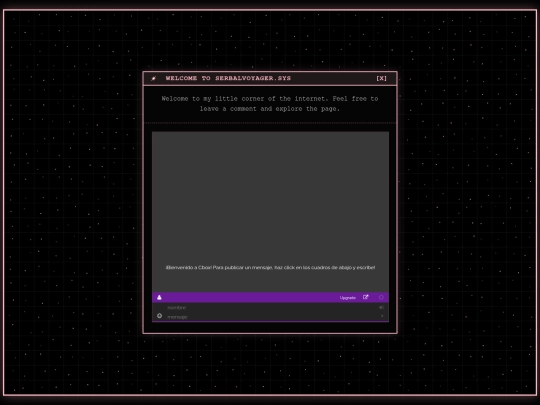Focus the mensaje input field
This screenshot has width=540, height=405.
[x=270, y=317]
